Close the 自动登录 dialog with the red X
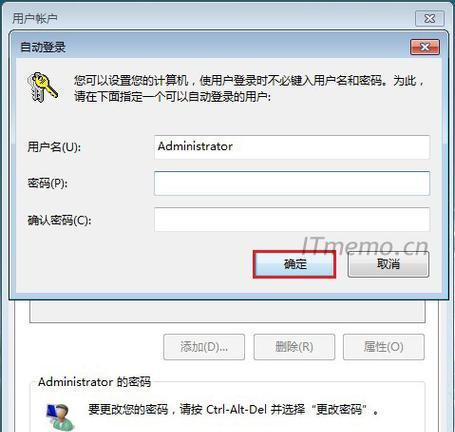455x432 pixels. point(425,47)
